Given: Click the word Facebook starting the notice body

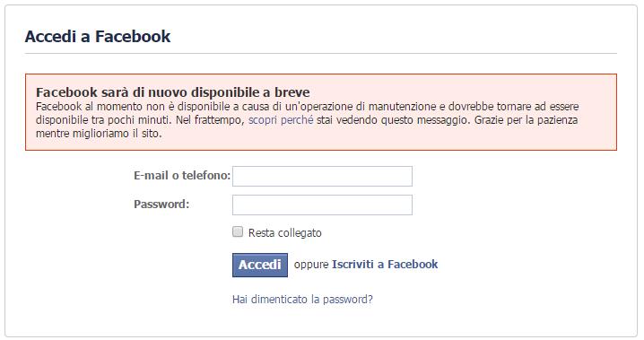Looking at the screenshot, I should tap(58, 107).
